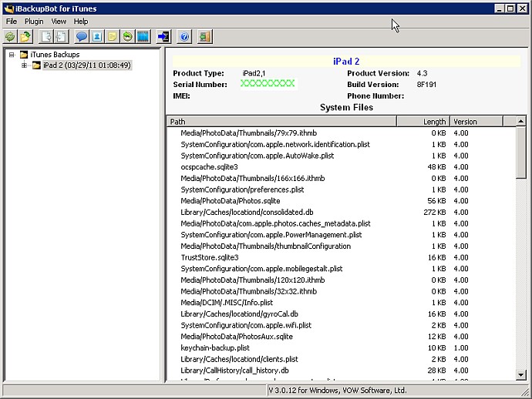Click the open backup folder icon

click(25, 37)
